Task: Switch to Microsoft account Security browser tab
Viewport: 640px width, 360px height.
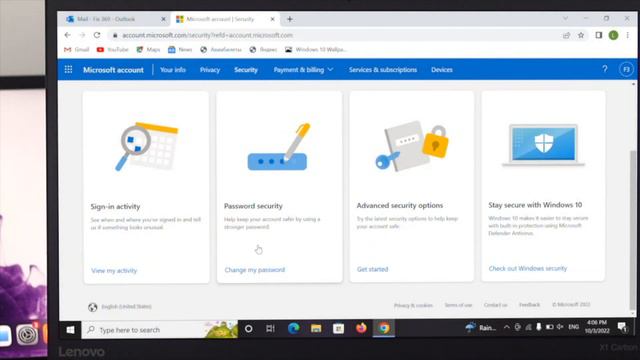Action: 224,19
